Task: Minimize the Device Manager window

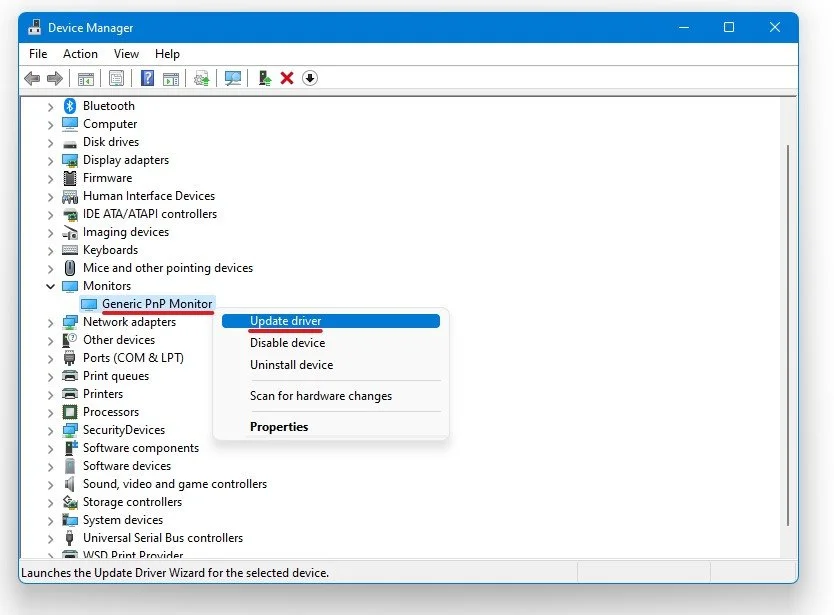Action: pyautogui.click(x=683, y=27)
